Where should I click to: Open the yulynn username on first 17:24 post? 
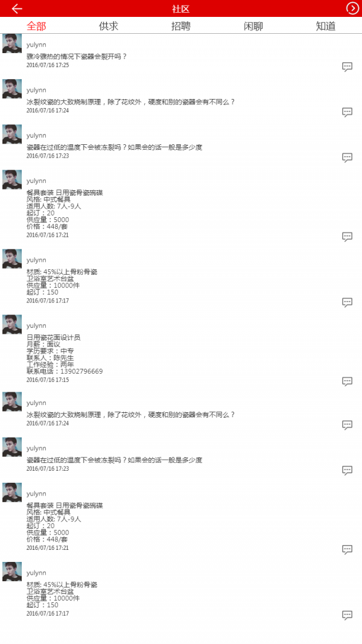36,90
